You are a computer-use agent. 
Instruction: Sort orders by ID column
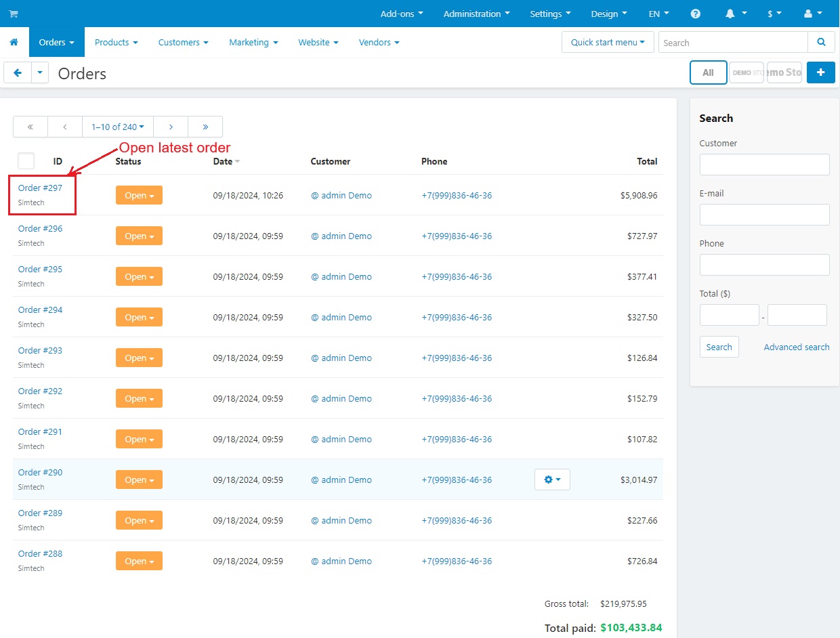click(x=58, y=161)
